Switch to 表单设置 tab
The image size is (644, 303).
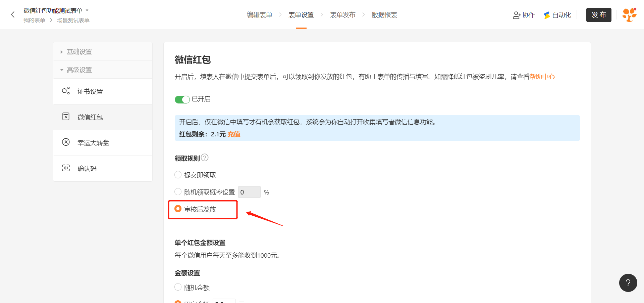pos(301,15)
